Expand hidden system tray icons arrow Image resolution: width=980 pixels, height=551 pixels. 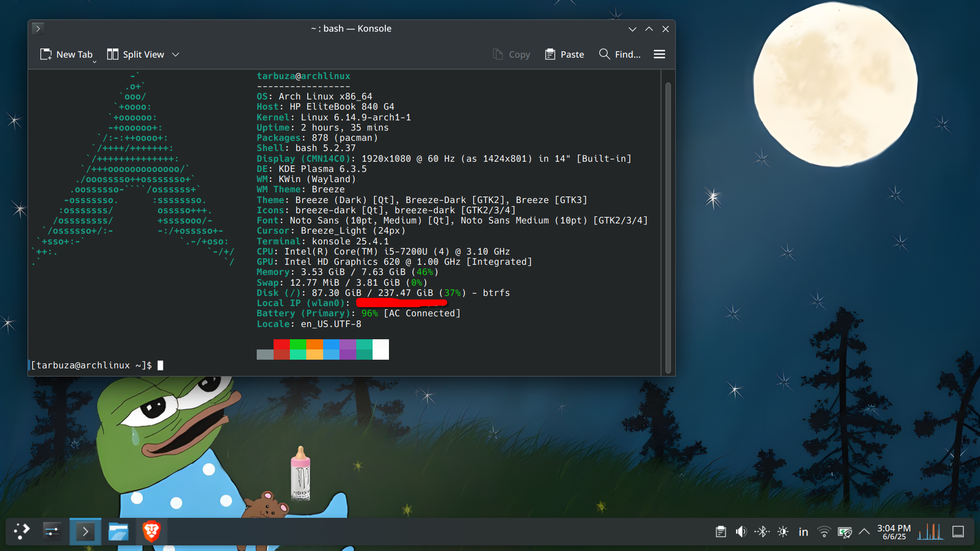pyautogui.click(x=864, y=532)
